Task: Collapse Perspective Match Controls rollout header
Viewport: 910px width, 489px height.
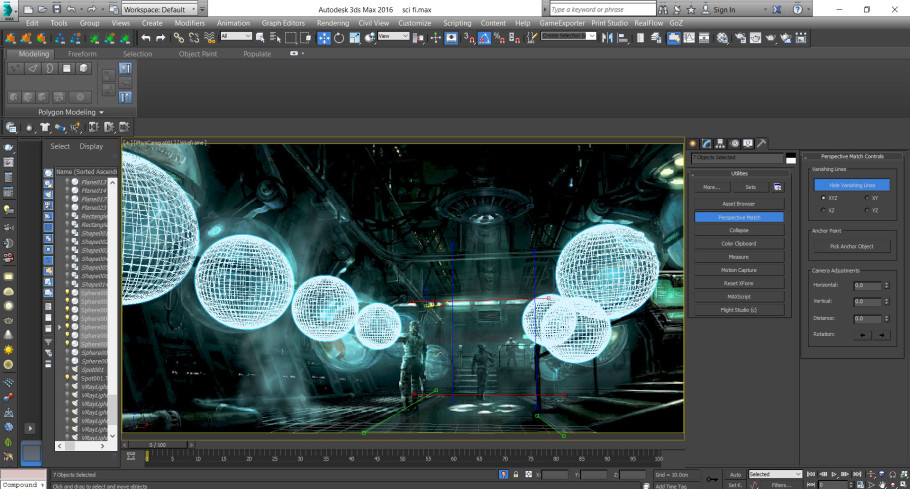Action: [852, 157]
